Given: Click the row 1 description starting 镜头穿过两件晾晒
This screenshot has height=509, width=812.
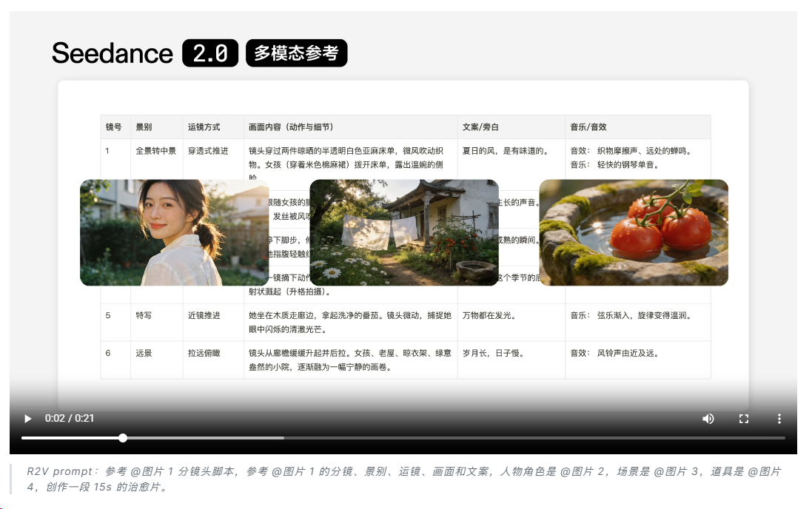Looking at the screenshot, I should (x=346, y=162).
